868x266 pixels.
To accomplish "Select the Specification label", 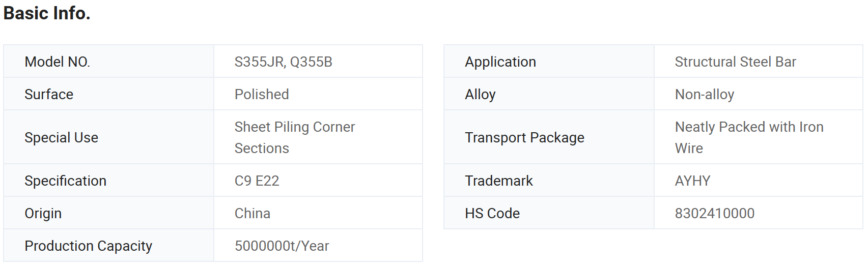I will [65, 181].
